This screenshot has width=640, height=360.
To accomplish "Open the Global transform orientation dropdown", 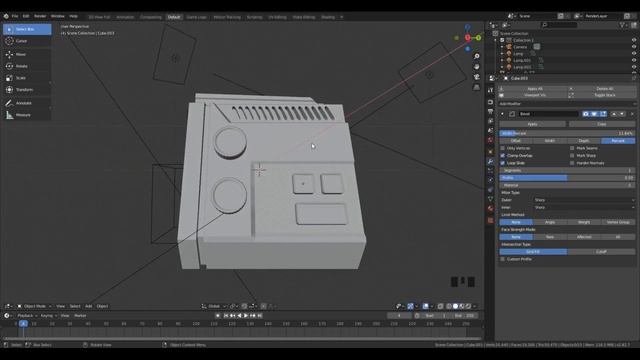I will [x=214, y=306].
